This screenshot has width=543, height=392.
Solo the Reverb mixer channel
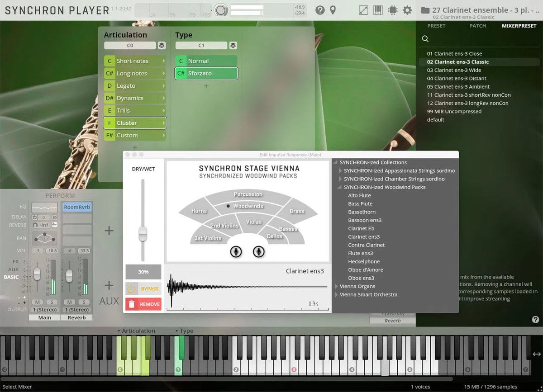(x=83, y=302)
